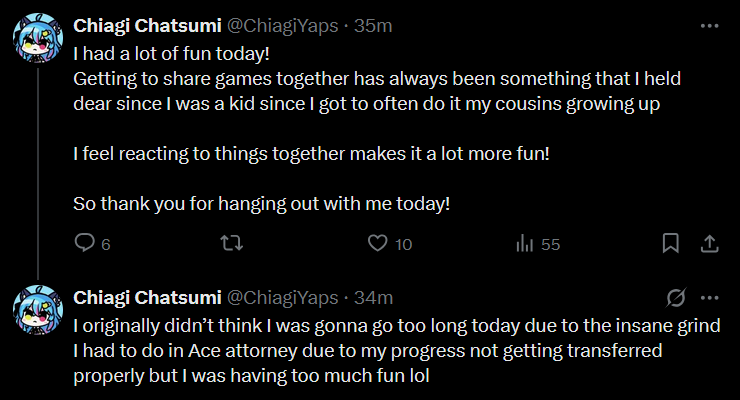Open view analytics bar chart icon
Screen dimensions: 740x400
(x=524, y=243)
